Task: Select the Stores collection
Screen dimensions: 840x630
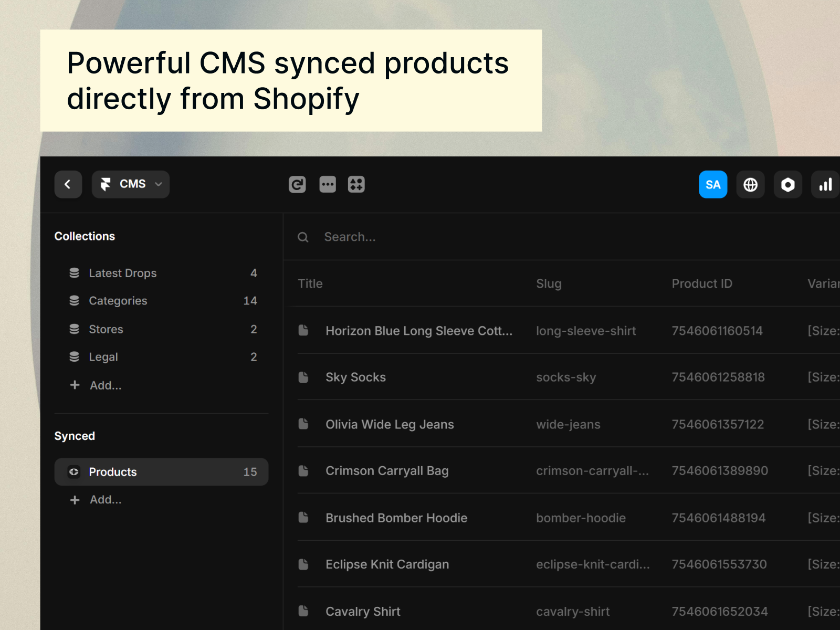Action: click(106, 329)
